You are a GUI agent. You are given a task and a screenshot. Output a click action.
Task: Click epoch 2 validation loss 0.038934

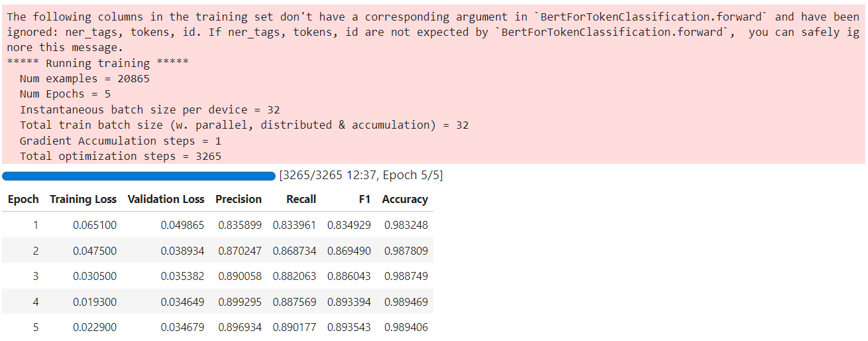click(x=182, y=251)
